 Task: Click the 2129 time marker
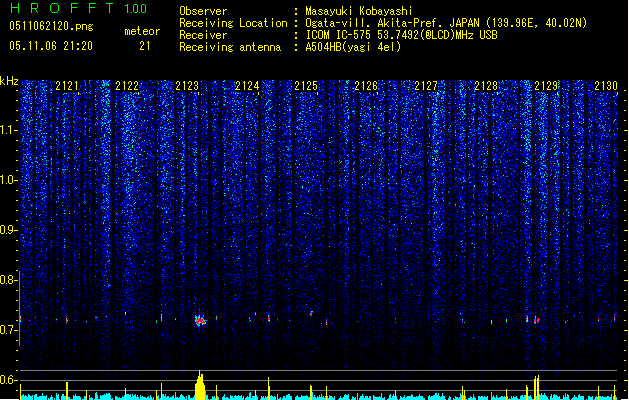coord(546,86)
